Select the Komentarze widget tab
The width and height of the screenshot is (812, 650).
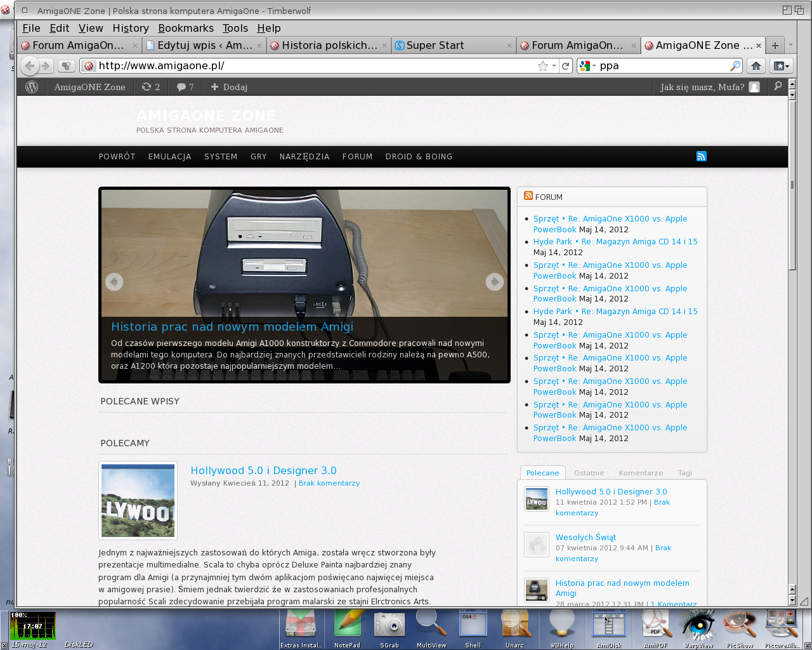click(x=641, y=473)
